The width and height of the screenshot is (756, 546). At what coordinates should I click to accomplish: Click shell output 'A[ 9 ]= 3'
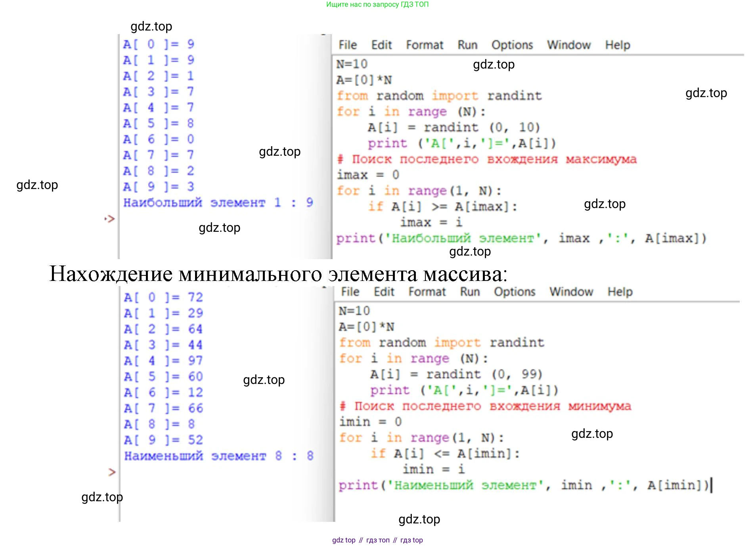coord(159,187)
